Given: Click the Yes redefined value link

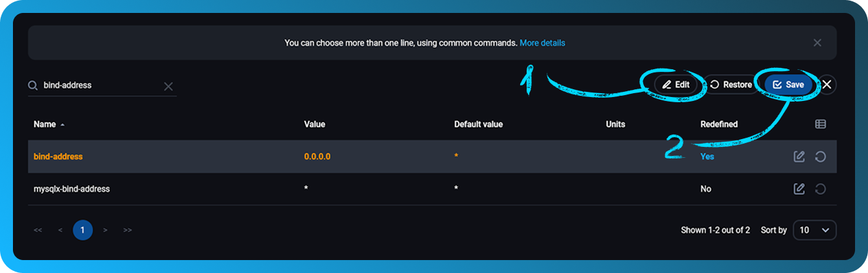Looking at the screenshot, I should 707,157.
